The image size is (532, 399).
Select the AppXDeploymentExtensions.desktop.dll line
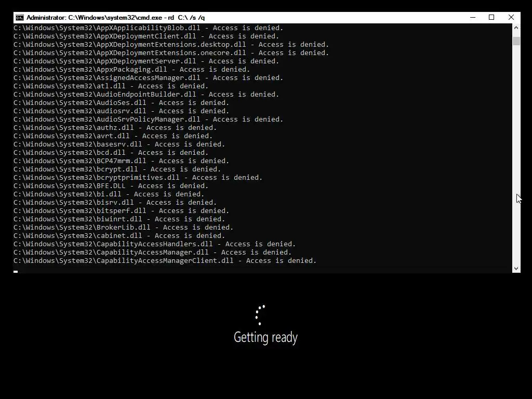(x=171, y=45)
